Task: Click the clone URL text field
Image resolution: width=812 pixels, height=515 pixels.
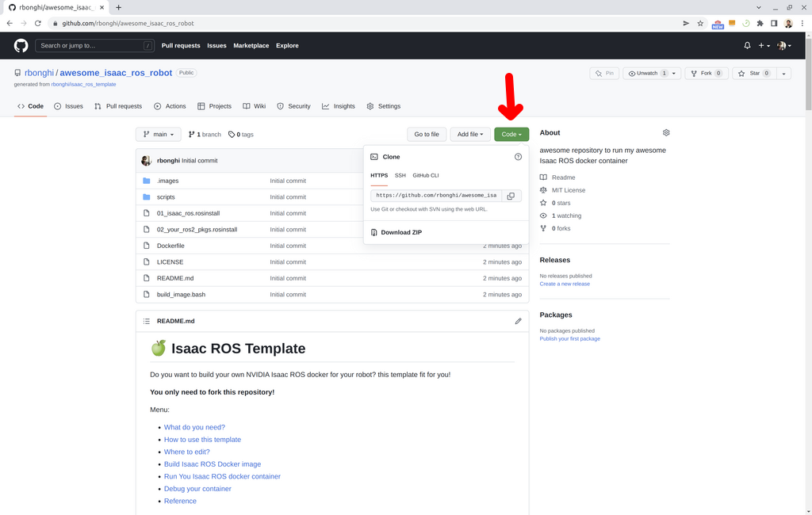Action: pos(436,196)
